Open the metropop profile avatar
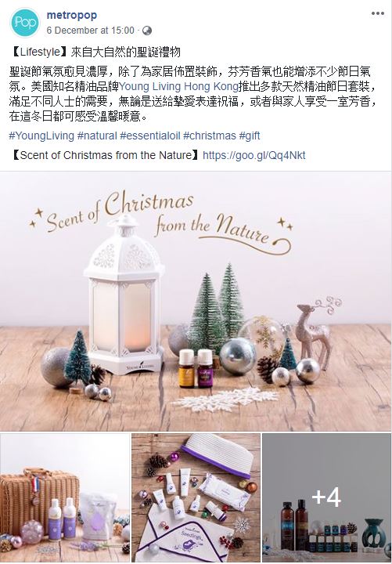The width and height of the screenshot is (392, 564). [25, 22]
